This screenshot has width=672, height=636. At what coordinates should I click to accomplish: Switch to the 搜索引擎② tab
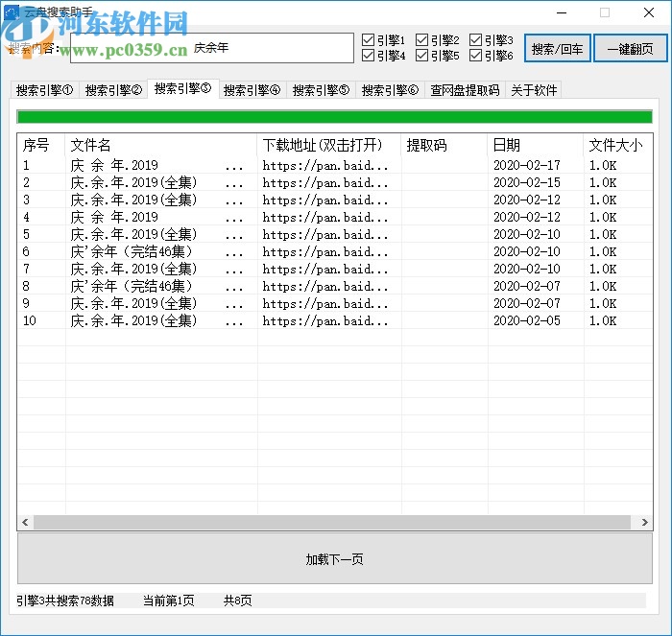point(113,90)
